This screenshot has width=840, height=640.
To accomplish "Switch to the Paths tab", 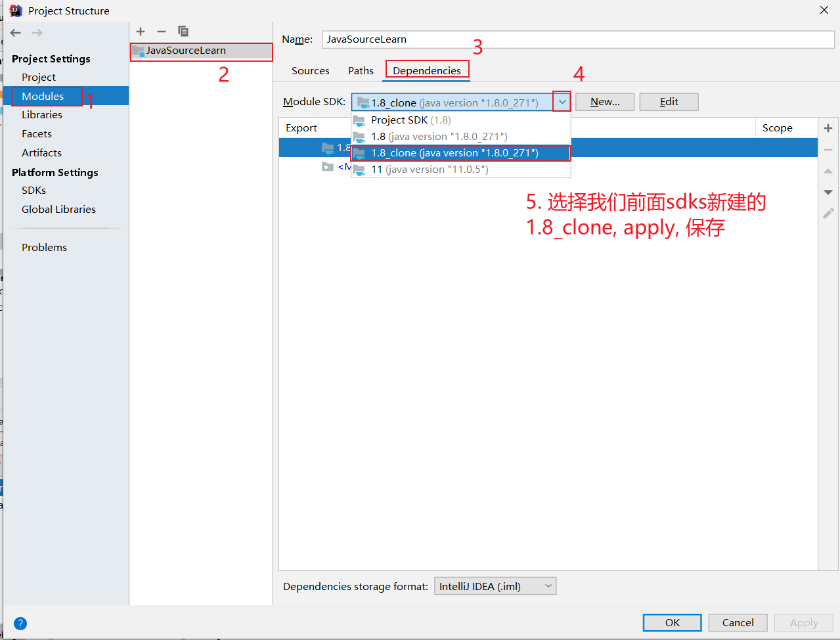I will click(x=361, y=71).
